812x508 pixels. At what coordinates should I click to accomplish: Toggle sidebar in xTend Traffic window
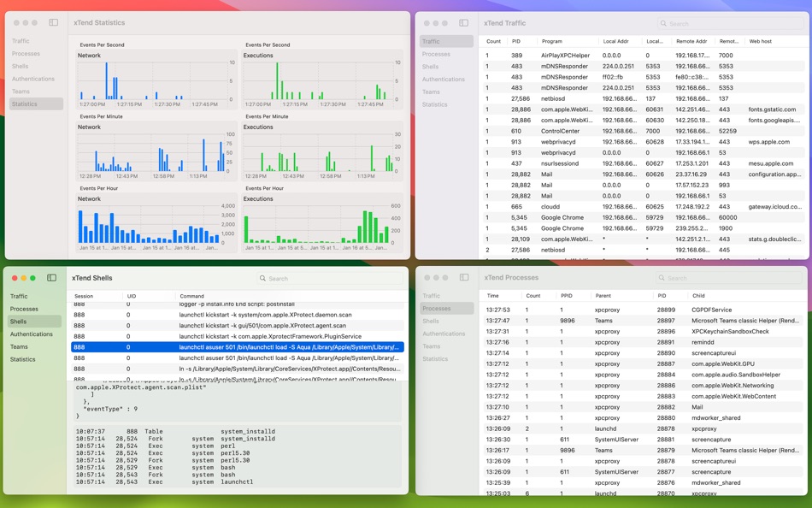click(463, 23)
